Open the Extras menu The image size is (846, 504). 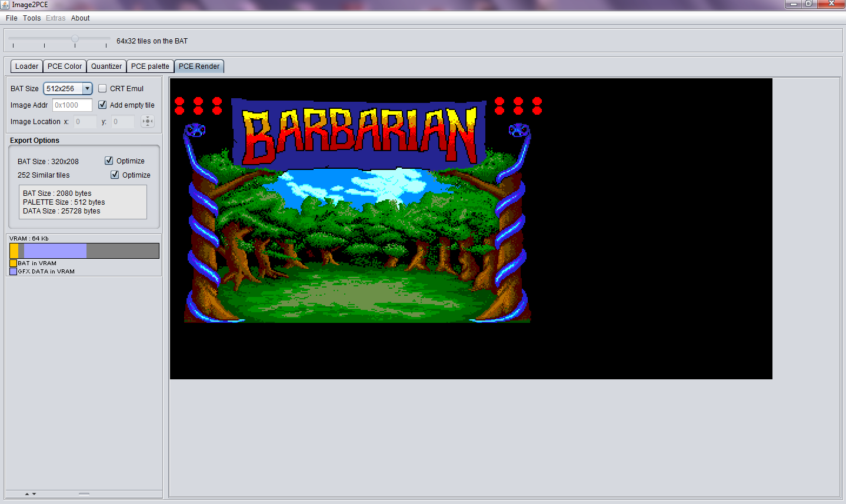pos(56,18)
